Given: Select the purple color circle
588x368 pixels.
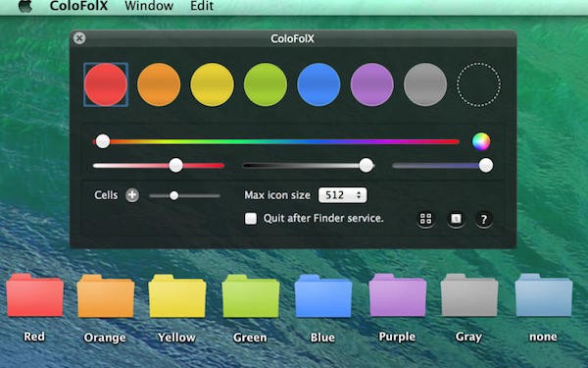Looking at the screenshot, I should click(x=371, y=84).
